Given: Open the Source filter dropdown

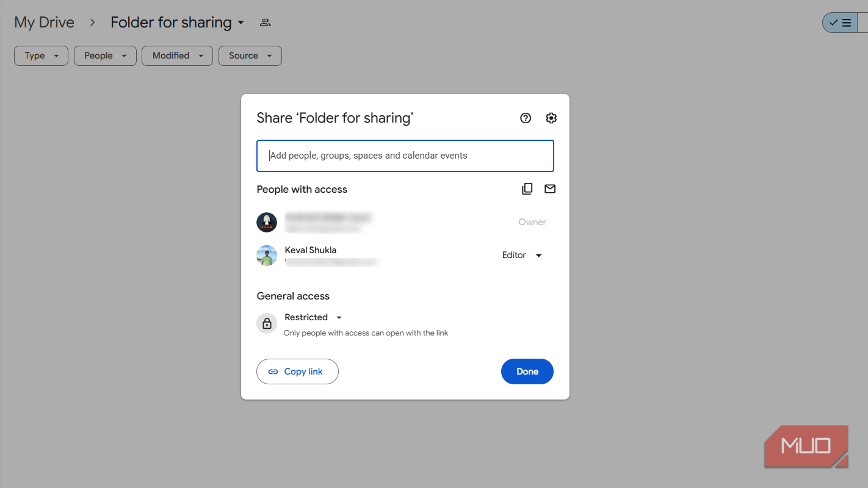Looking at the screenshot, I should 250,56.
